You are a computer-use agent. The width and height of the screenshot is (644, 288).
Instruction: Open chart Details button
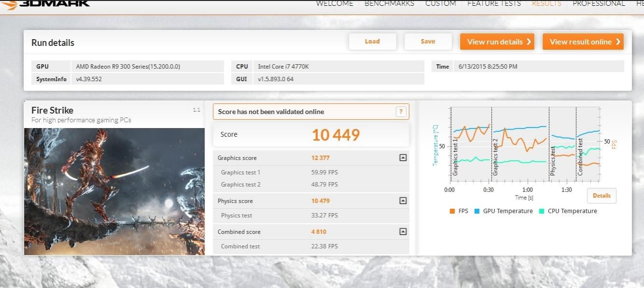point(601,196)
